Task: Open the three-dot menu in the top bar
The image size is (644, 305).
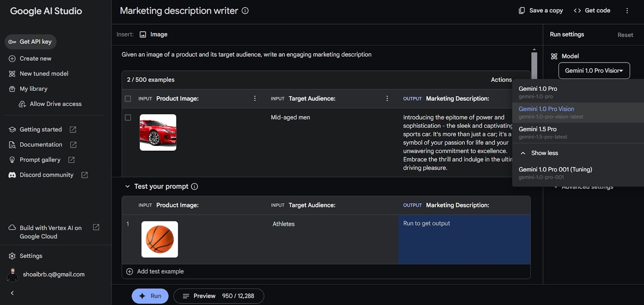Action: (627, 11)
